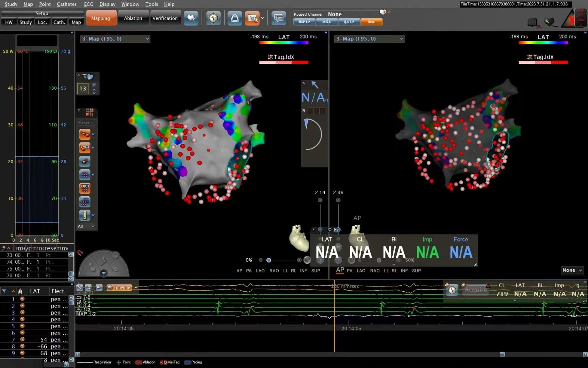Click the comments window icon in toolbar
This screenshot has height=368, width=588.
279,18
